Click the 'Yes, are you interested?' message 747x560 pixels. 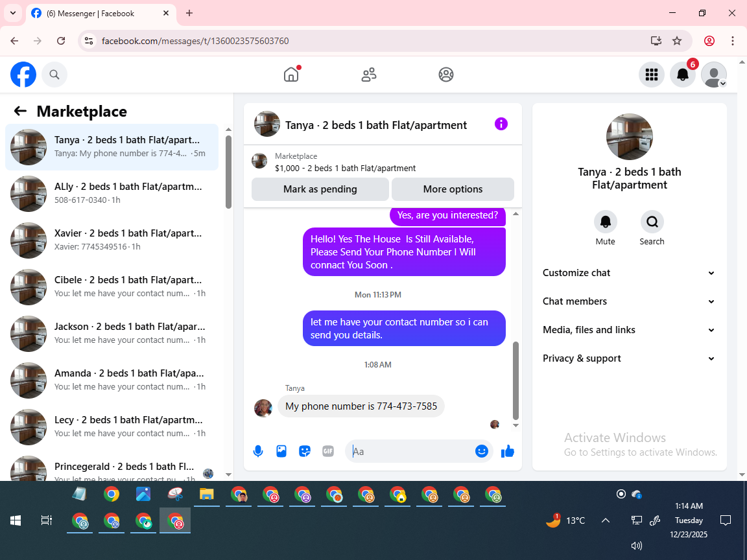point(447,215)
